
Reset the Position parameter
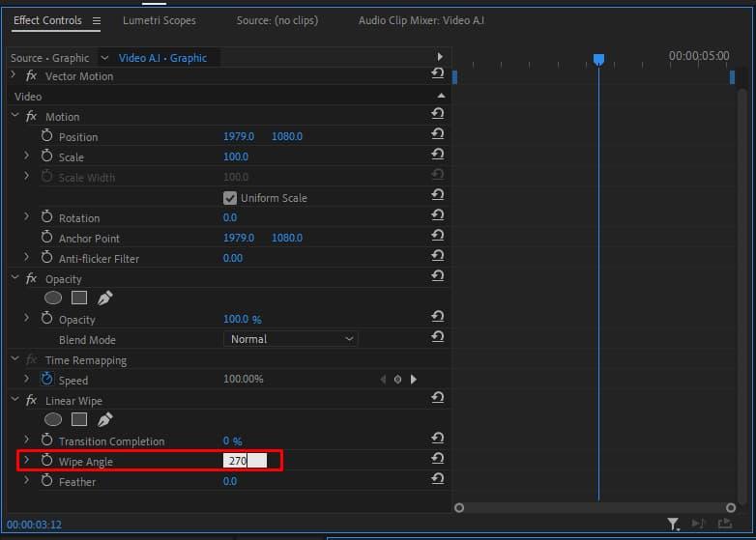click(438, 136)
